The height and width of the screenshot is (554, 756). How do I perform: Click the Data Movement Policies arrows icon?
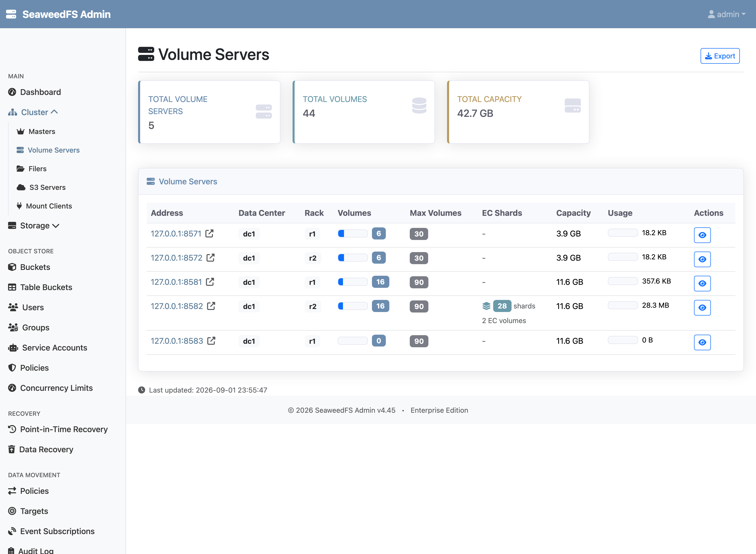(12, 491)
